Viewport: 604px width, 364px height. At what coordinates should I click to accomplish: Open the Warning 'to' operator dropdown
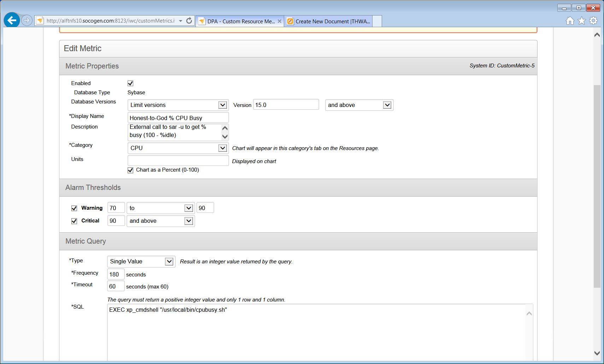pos(160,208)
